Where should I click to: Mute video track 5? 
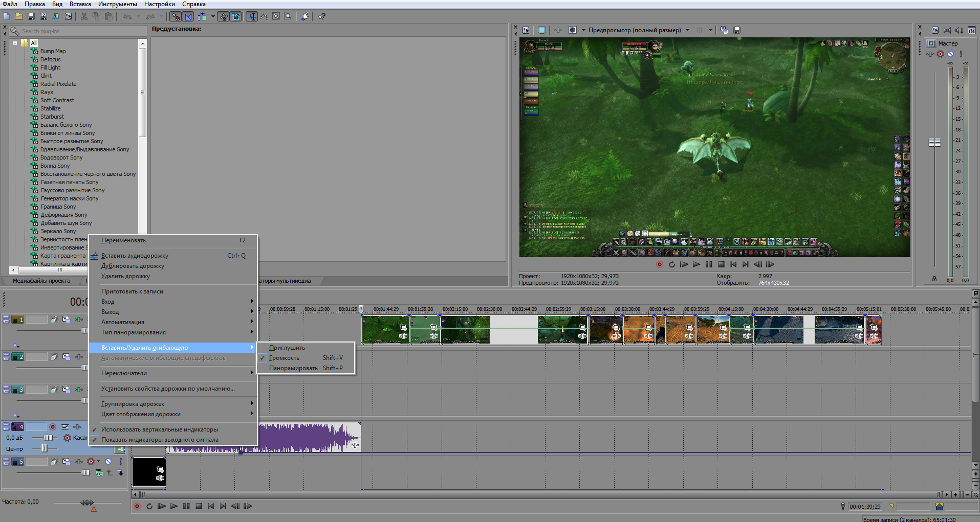(108, 462)
